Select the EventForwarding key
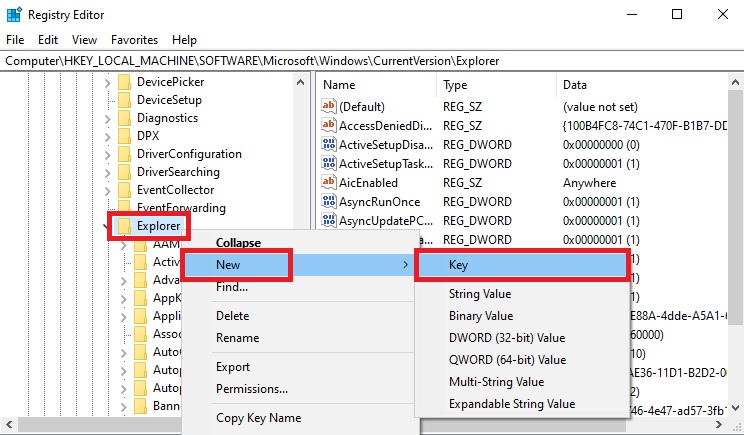The width and height of the screenshot is (744, 435). (x=181, y=208)
